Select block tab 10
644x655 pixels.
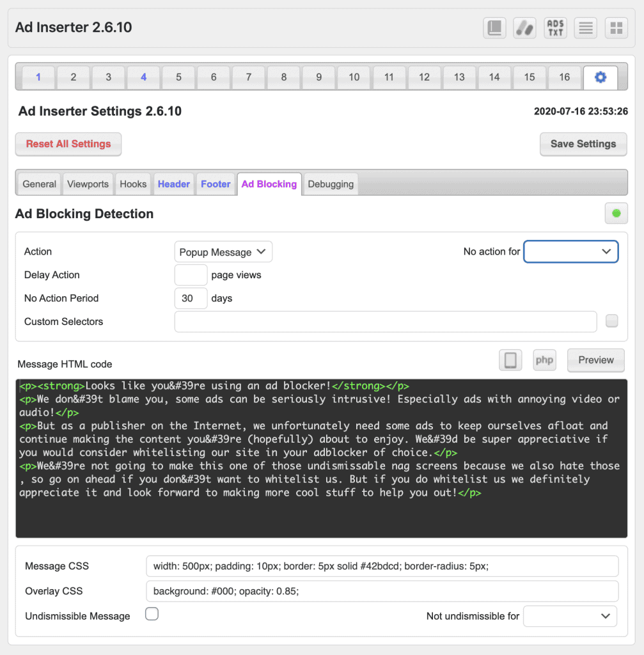(354, 77)
